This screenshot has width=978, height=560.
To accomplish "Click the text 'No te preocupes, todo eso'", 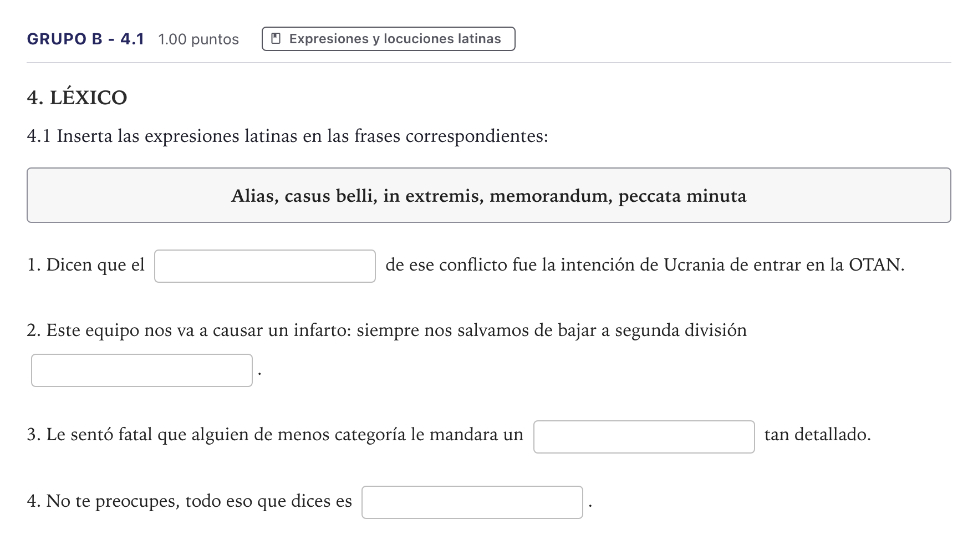I will [x=150, y=501].
